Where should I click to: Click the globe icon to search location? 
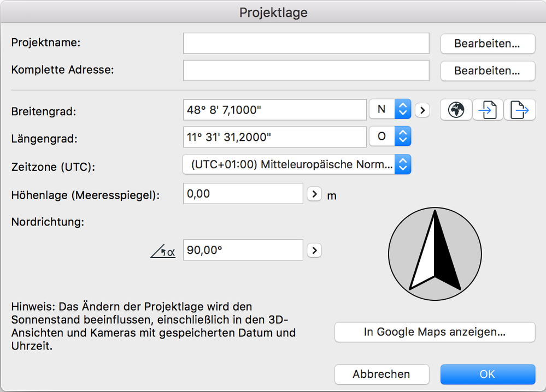(x=456, y=110)
